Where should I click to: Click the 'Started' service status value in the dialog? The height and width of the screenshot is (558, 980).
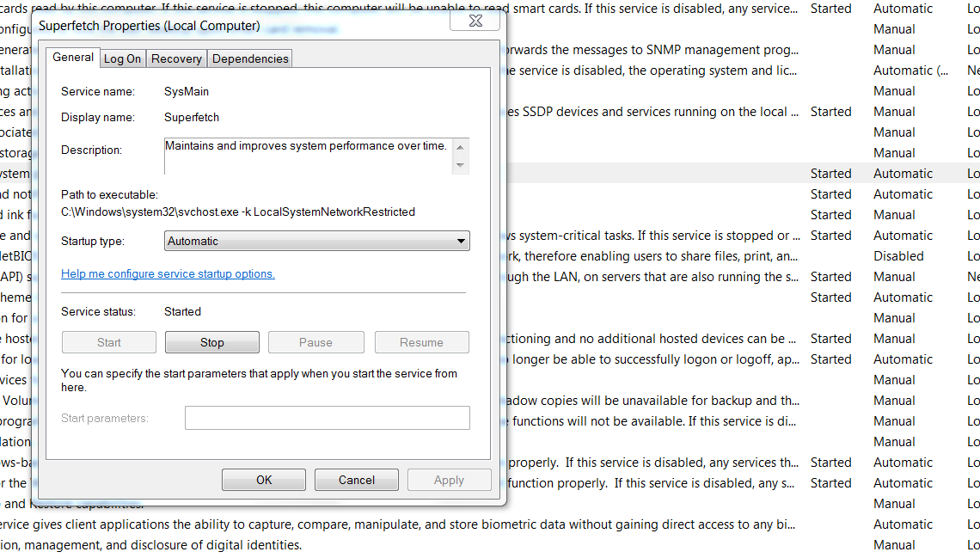point(182,312)
